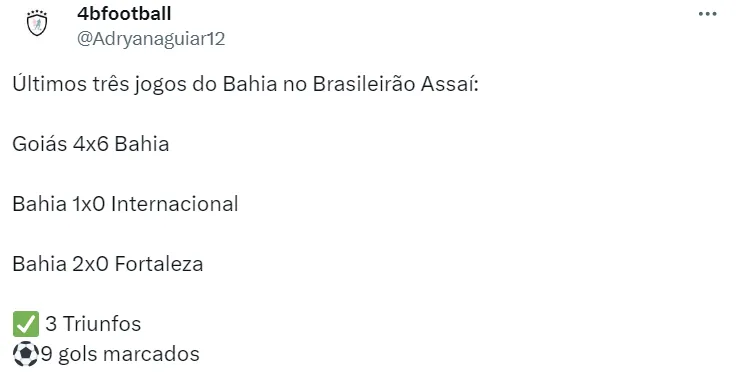The height and width of the screenshot is (377, 739).
Task: Click the word 'Internacional' in the tweet
Action: pyautogui.click(x=175, y=205)
